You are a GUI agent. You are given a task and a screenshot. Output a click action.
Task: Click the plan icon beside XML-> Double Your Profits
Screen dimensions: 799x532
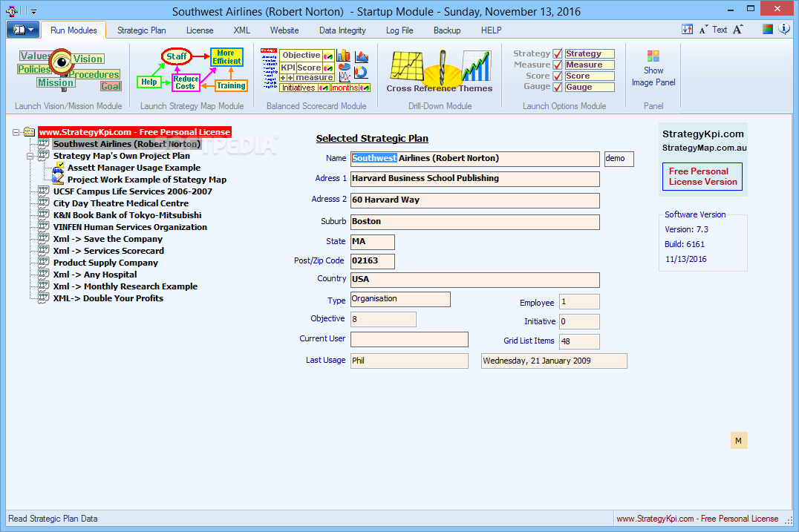point(44,298)
